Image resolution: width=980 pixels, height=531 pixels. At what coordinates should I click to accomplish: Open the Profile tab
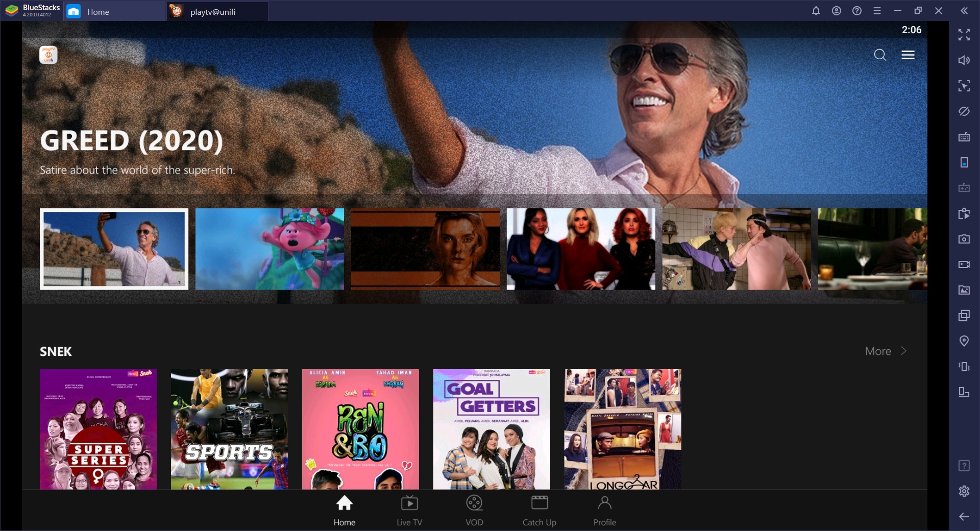pyautogui.click(x=605, y=510)
